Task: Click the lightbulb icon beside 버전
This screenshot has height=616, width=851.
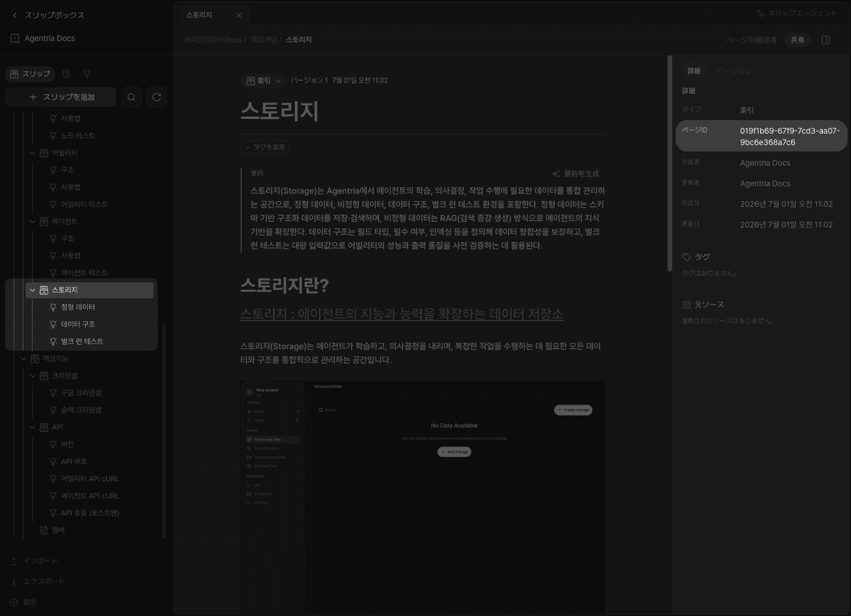Action: [53, 445]
